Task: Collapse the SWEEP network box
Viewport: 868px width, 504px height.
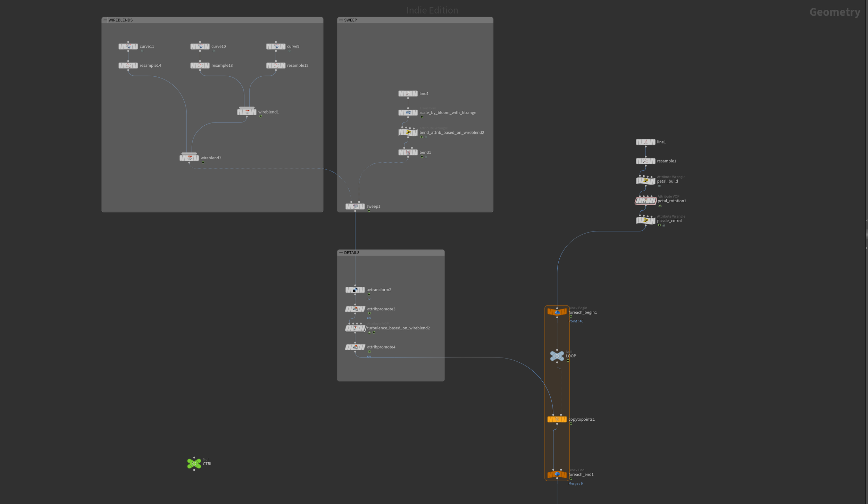Action: pyautogui.click(x=341, y=20)
